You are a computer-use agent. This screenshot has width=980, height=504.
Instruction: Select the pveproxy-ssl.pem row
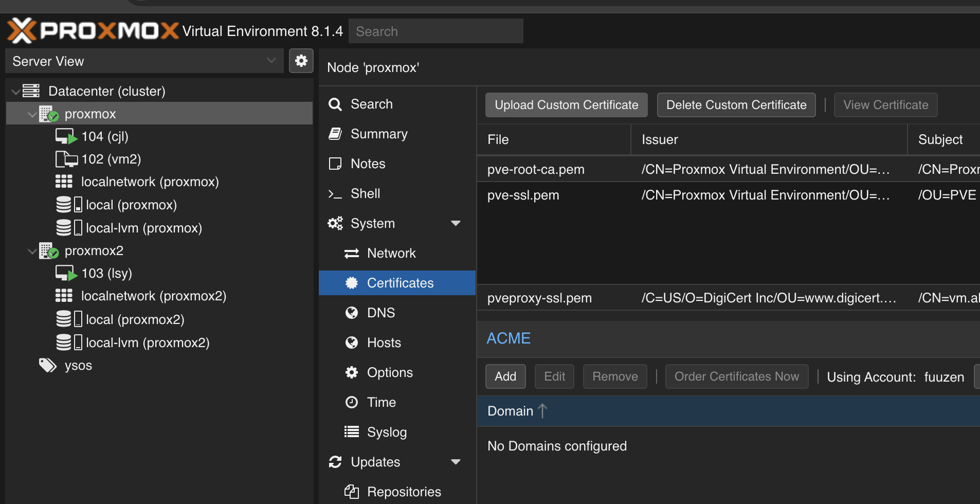[x=728, y=298]
